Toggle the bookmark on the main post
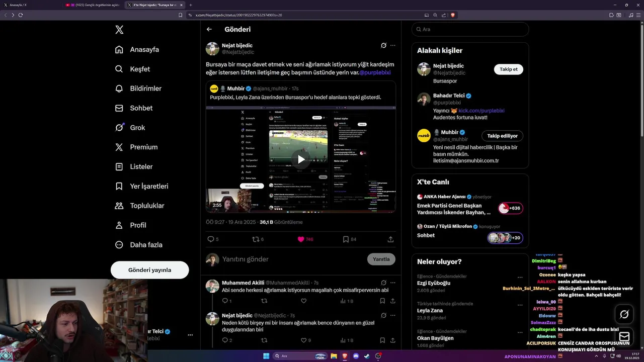 (346, 239)
